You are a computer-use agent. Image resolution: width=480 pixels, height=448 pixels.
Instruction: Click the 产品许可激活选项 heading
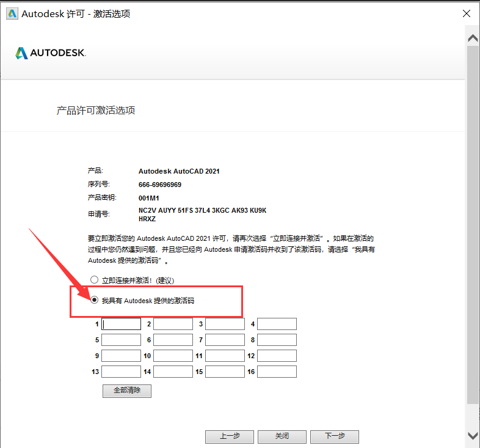[96, 110]
